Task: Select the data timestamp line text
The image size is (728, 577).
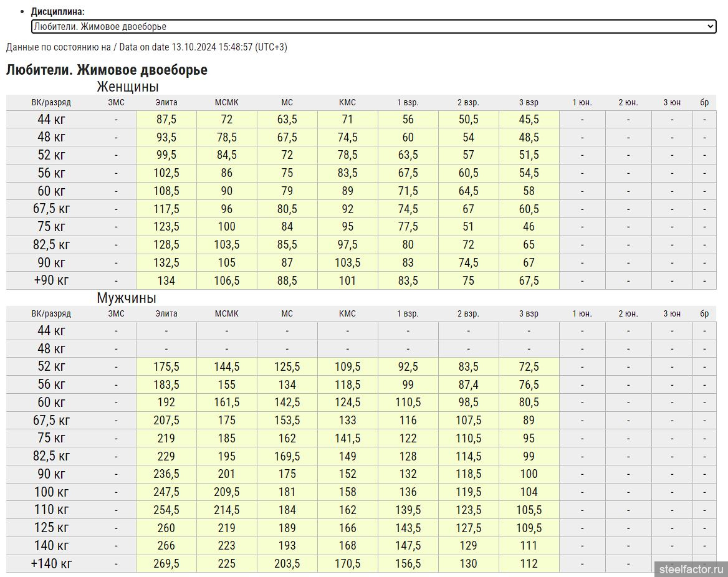Action: 146,47
